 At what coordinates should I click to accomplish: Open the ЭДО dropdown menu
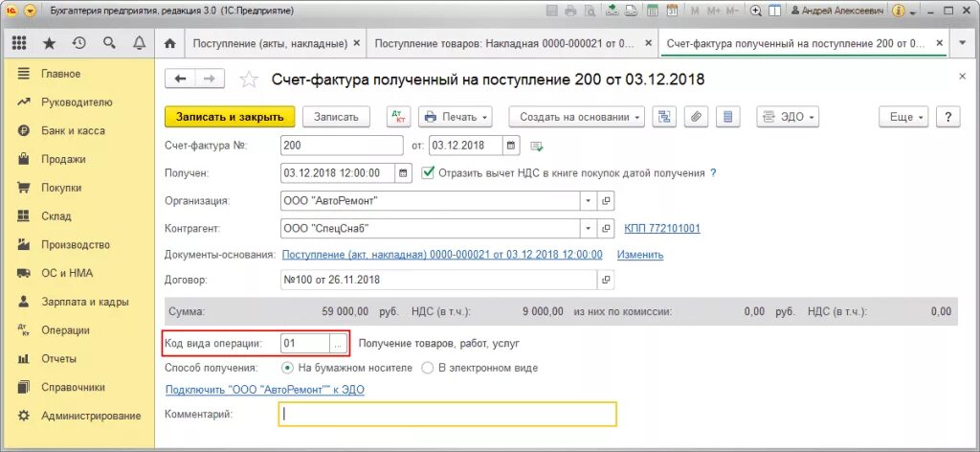788,117
